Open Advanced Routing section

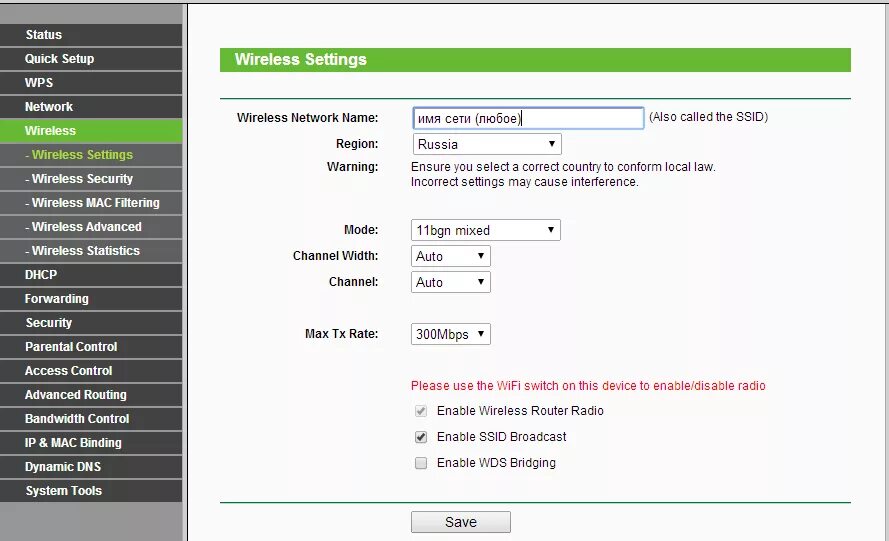coord(91,395)
